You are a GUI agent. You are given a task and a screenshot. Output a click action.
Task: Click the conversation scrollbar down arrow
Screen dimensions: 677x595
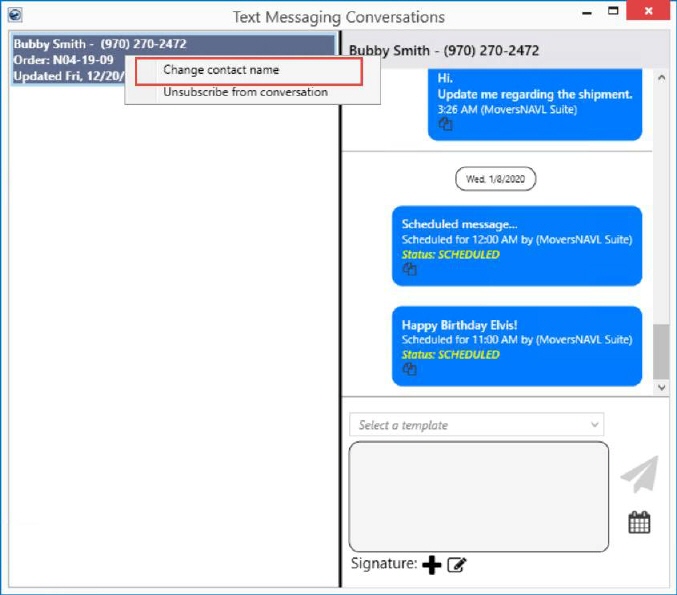point(661,386)
